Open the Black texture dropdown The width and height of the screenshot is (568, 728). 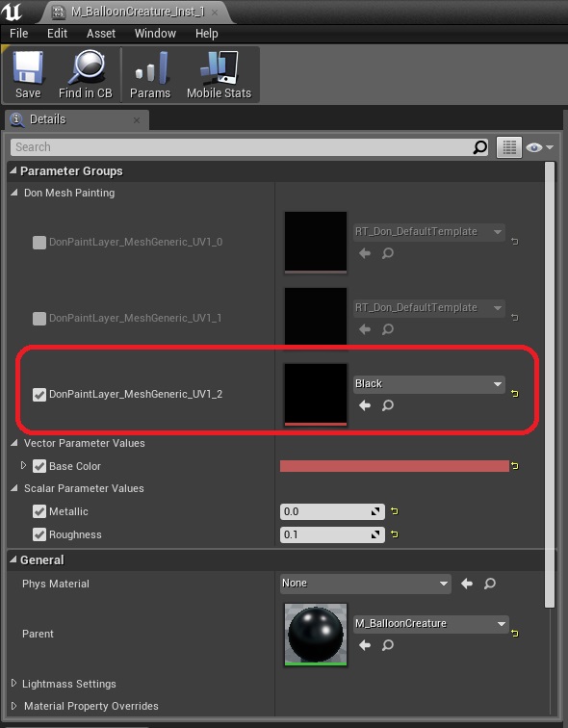tap(429, 384)
